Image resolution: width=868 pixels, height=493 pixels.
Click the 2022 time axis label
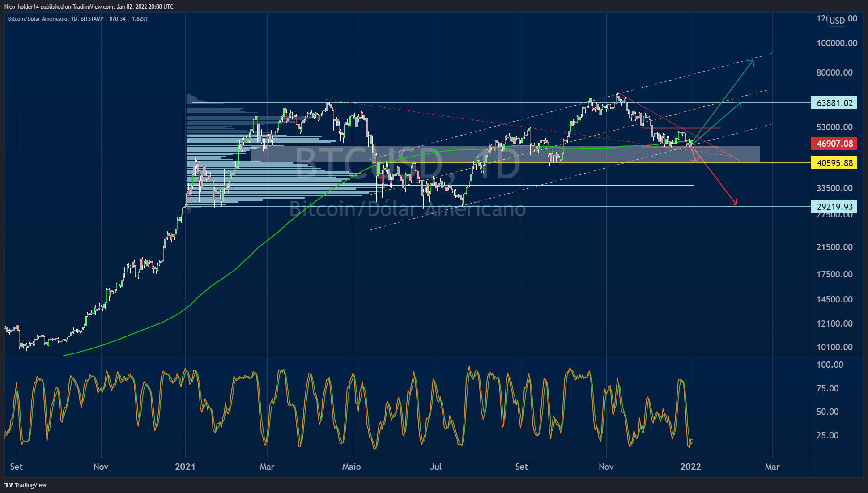[x=691, y=467]
